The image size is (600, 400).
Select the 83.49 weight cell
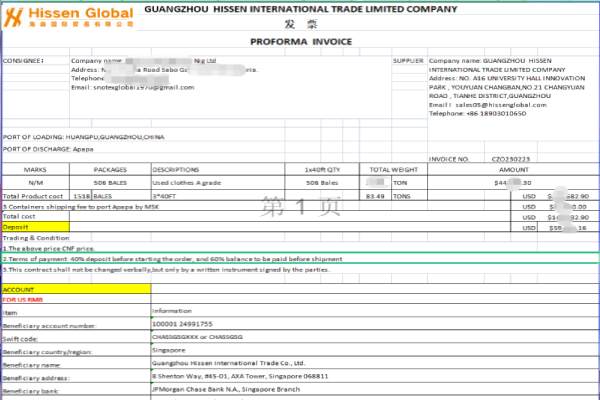coord(375,196)
